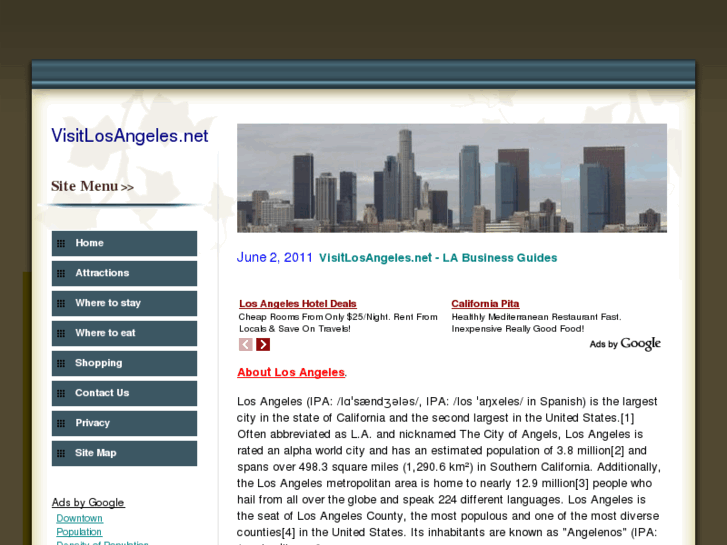The image size is (727, 545).
Task: Go to the Attractions page
Action: 124,273
